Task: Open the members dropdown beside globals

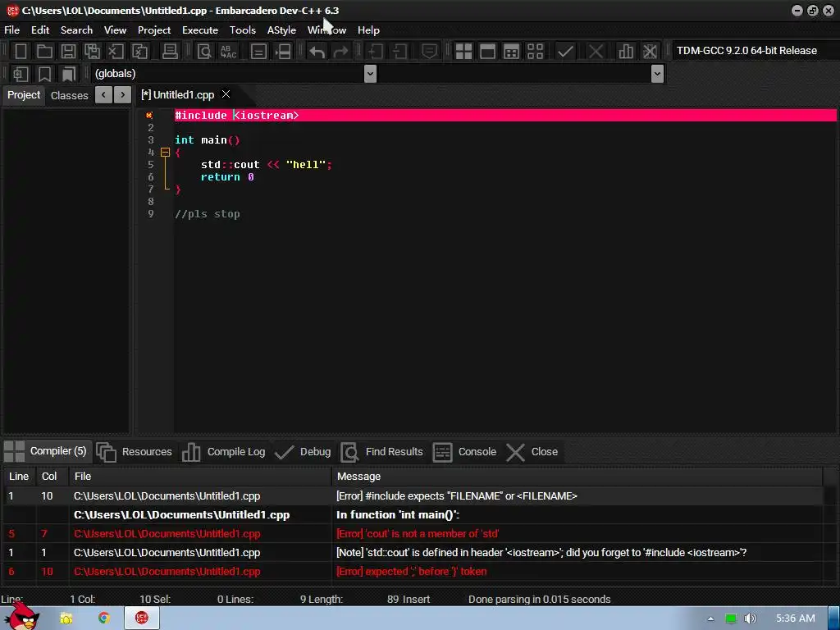Action: (x=657, y=74)
